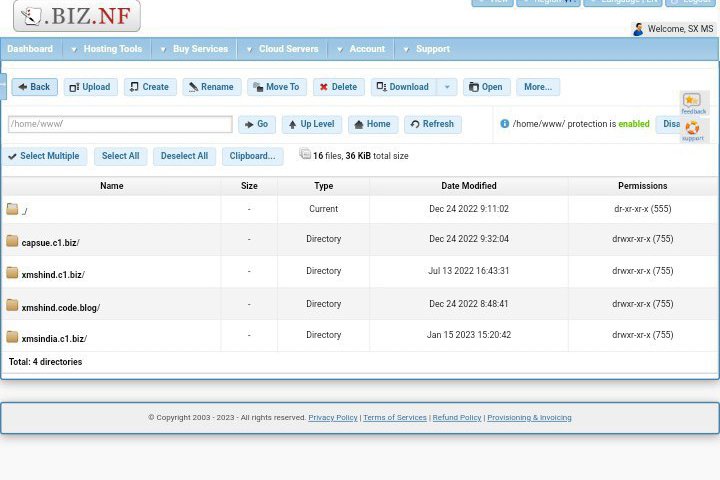Open the xmshind.c1.biz directory

tap(53, 275)
